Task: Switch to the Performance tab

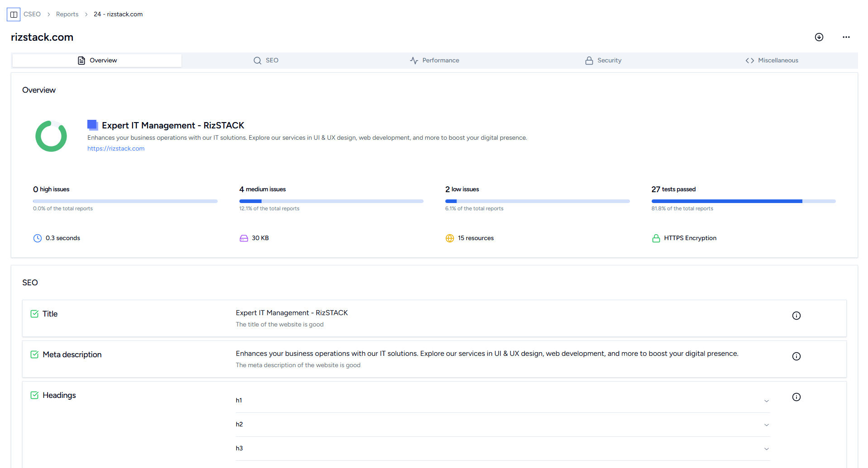Action: (434, 61)
